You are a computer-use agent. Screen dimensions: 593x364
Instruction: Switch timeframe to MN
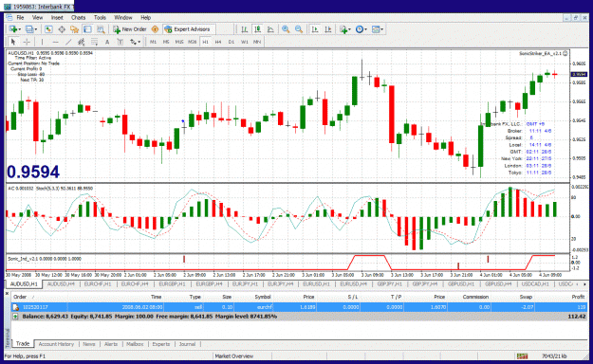click(257, 42)
